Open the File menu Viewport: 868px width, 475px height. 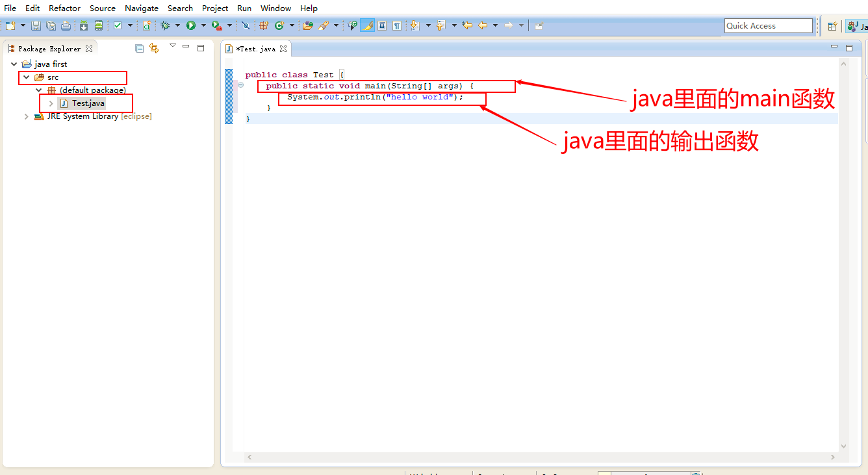click(10, 8)
